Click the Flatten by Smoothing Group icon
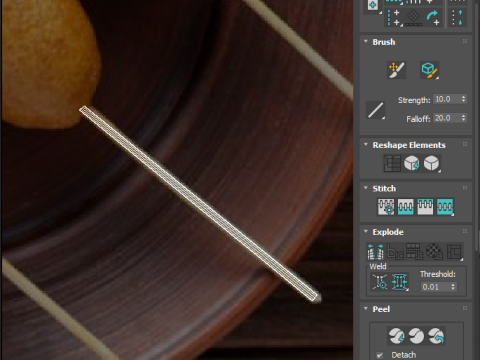This screenshot has height=360, width=480. coord(415,252)
